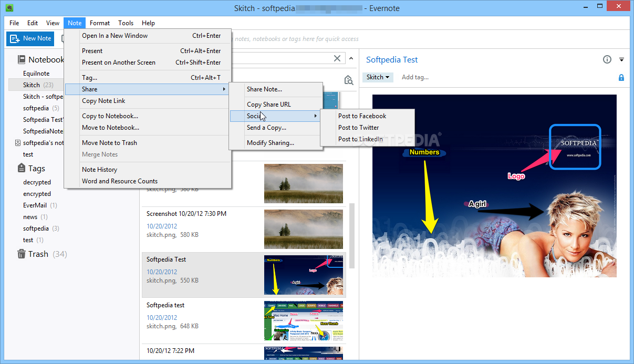Select the EverMail (1) tag
Image resolution: width=634 pixels, height=364 pixels.
coord(40,205)
